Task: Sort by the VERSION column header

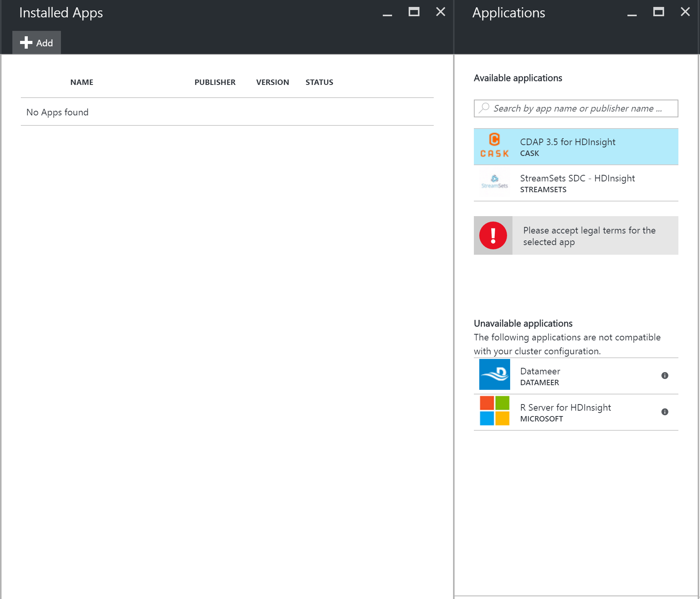Action: click(x=272, y=82)
